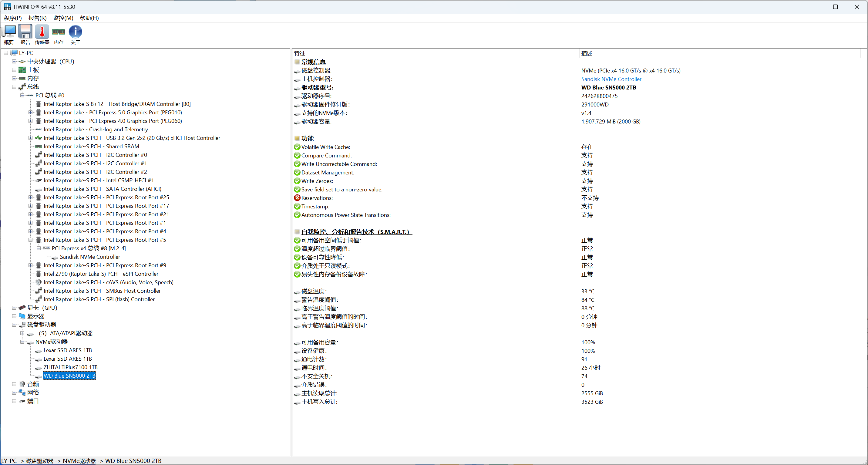Select Intel Z790 eSPI Controller entry
The width and height of the screenshot is (868, 465).
click(x=101, y=274)
